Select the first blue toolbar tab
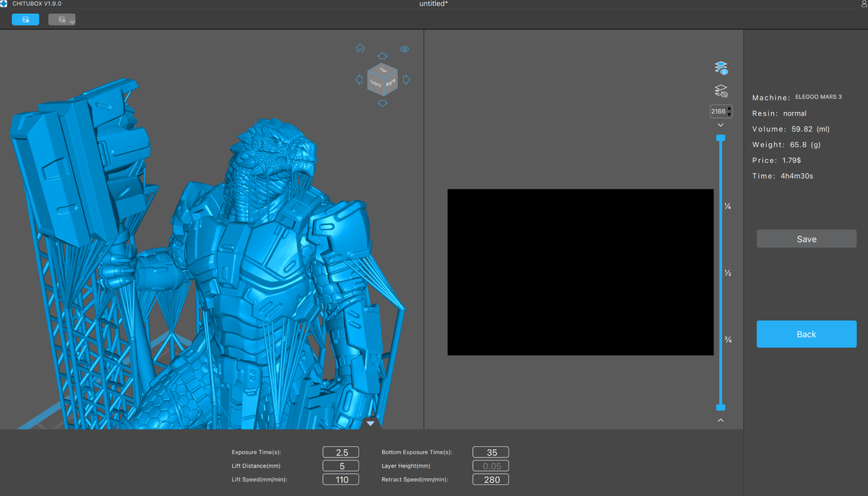 [25, 20]
